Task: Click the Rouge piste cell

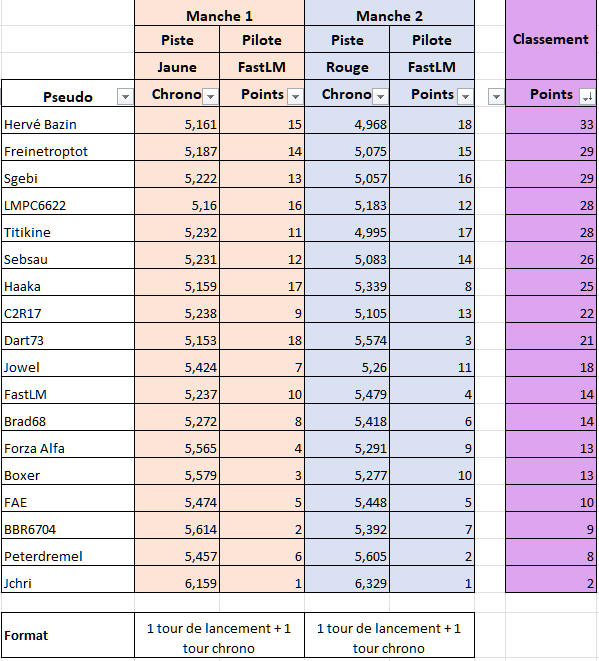Action: (347, 67)
